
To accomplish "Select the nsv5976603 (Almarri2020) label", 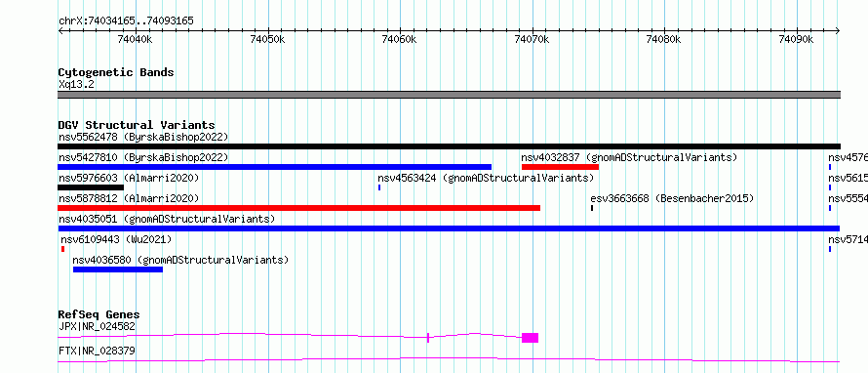I will 129,178.
